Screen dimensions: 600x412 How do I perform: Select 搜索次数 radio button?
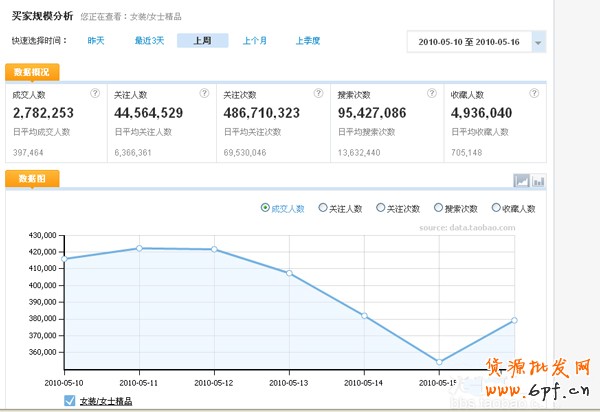[438, 208]
